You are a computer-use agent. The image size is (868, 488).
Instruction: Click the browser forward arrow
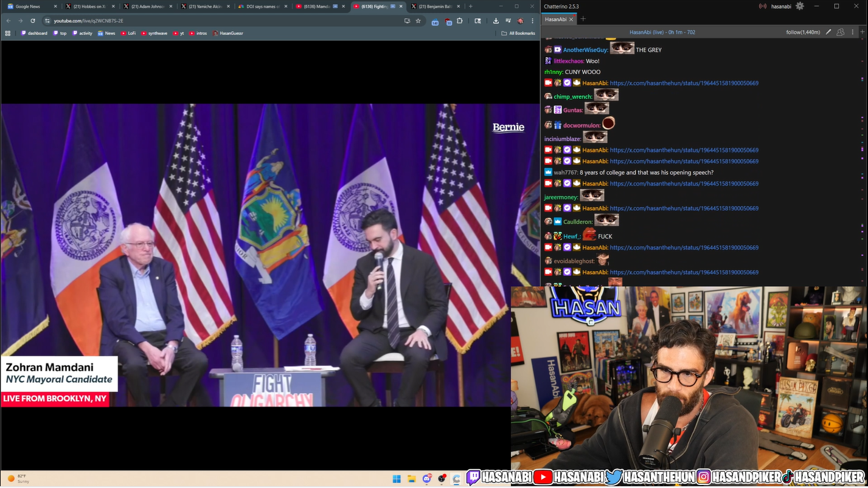pyautogui.click(x=20, y=21)
